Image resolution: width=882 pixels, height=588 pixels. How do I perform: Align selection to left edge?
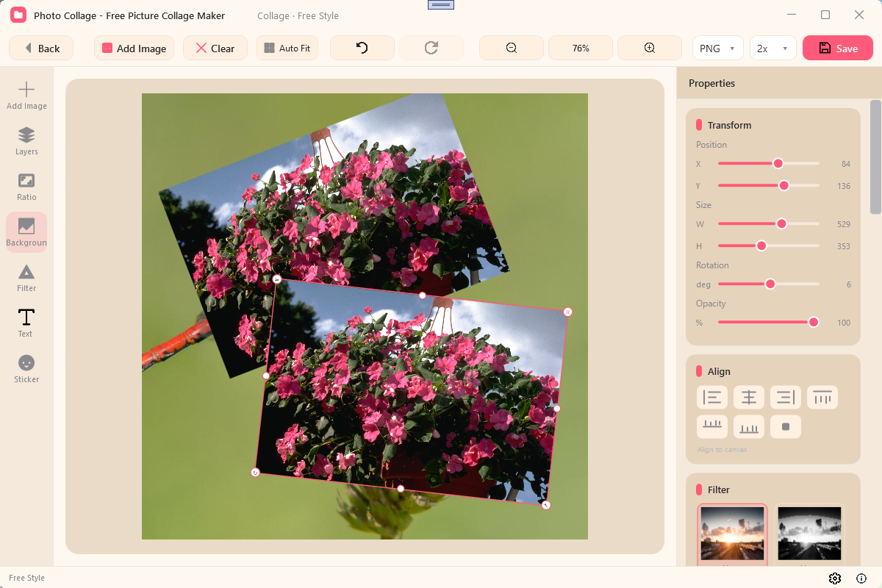(x=712, y=398)
